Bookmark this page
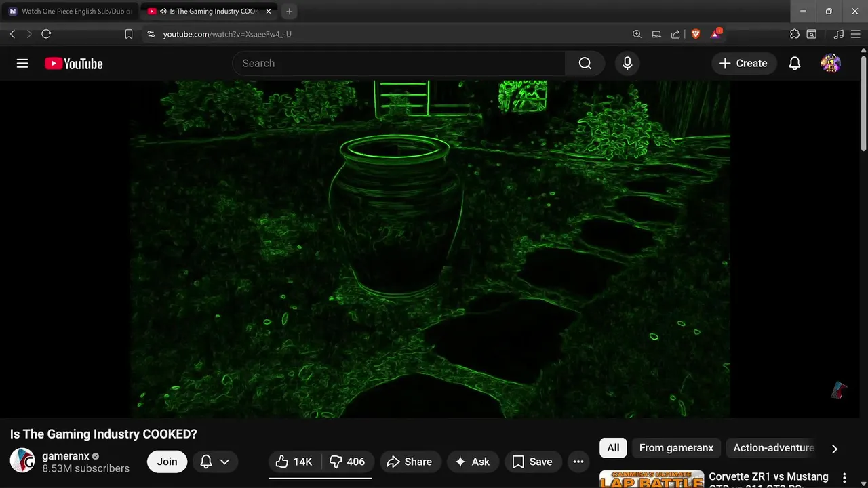The width and height of the screenshot is (868, 488). tap(129, 34)
